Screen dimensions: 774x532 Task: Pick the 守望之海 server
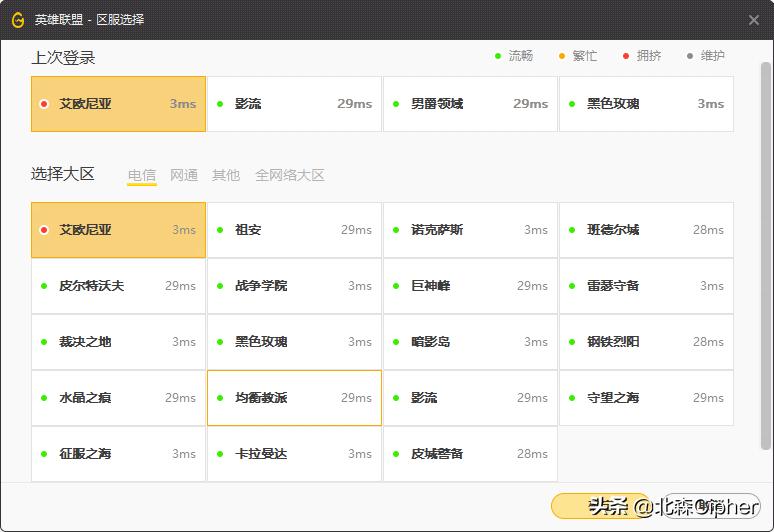click(x=646, y=398)
